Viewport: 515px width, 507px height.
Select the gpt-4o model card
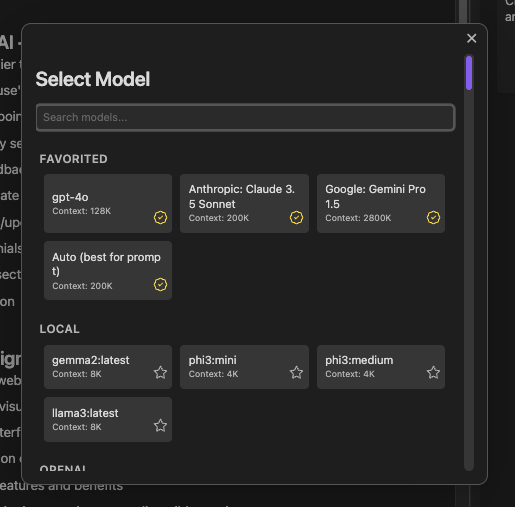coord(108,203)
